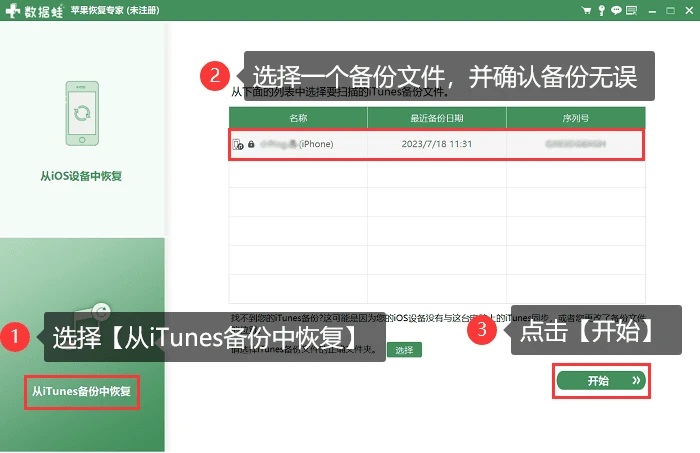The image size is (700, 453).
Task: Click the blurred serial number cell
Action: (x=575, y=144)
